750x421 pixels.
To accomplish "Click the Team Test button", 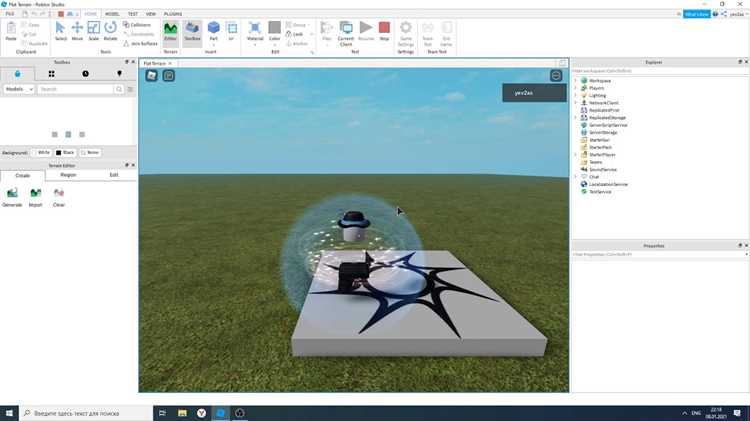I will click(x=428, y=33).
